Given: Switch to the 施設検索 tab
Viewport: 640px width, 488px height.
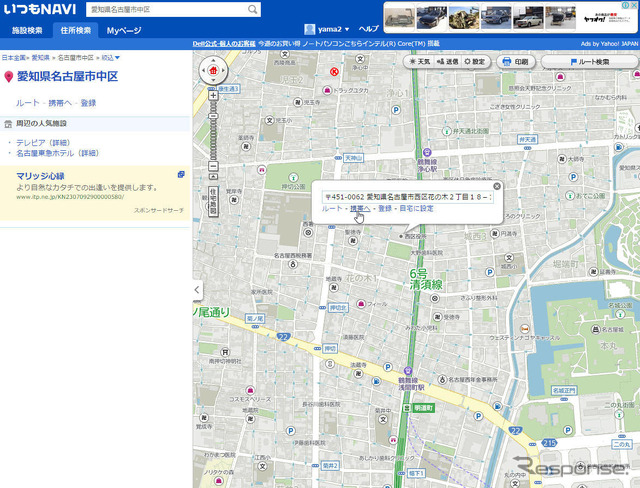Looking at the screenshot, I should [27, 30].
